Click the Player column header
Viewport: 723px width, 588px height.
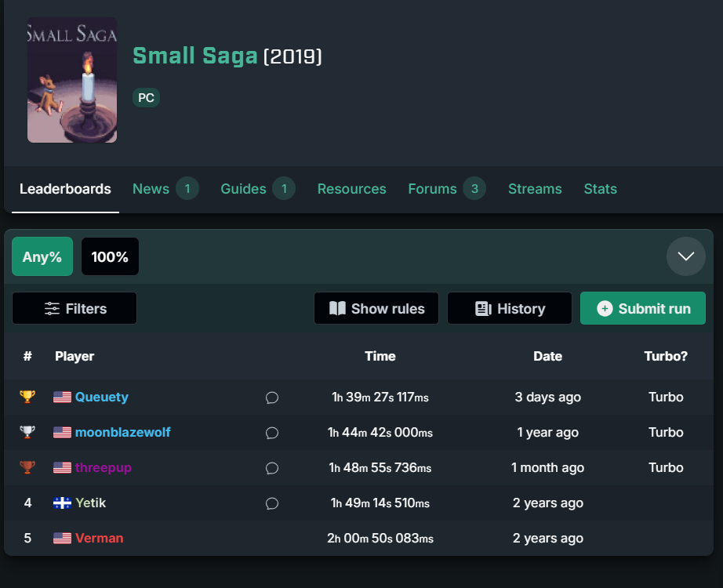(x=74, y=356)
